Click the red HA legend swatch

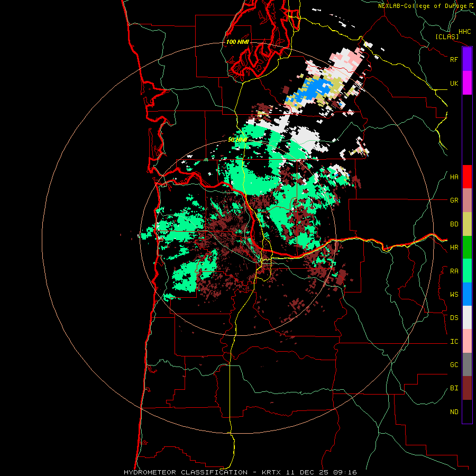(467, 177)
